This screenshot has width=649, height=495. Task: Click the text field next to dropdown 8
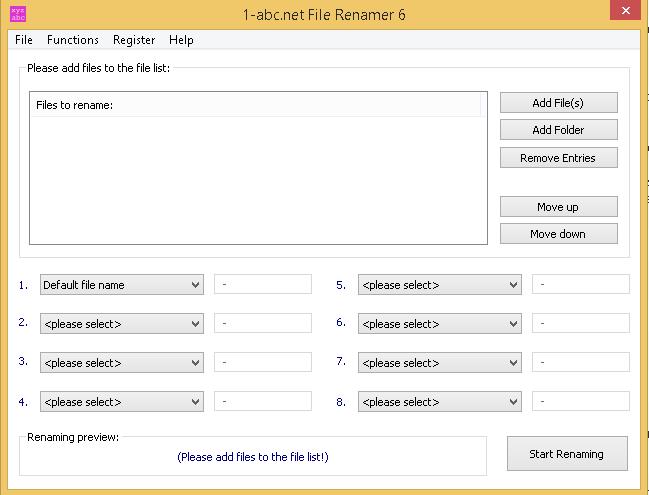(x=581, y=401)
